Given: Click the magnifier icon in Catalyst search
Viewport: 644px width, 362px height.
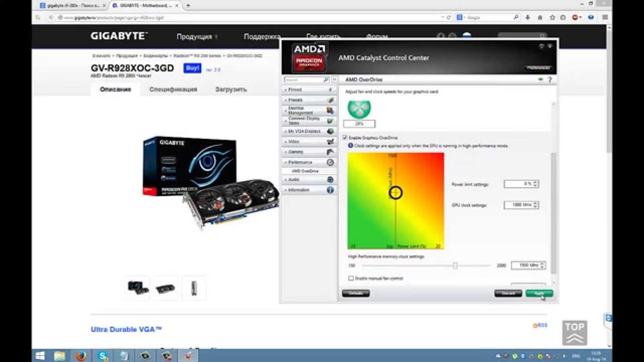Looking at the screenshot, I should [x=326, y=79].
